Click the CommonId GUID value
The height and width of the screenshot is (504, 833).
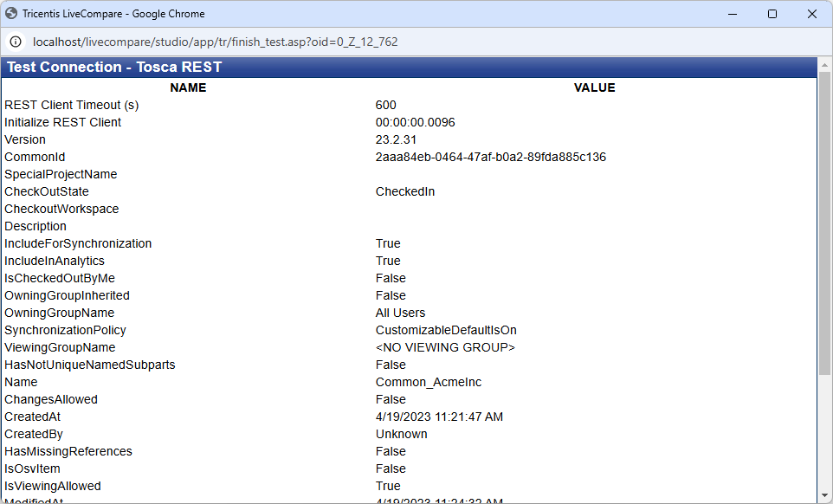click(490, 158)
